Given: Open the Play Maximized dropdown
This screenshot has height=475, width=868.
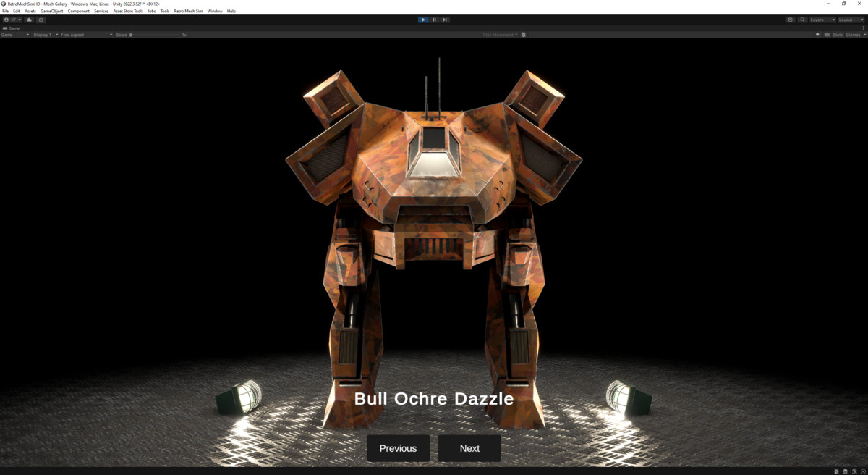Looking at the screenshot, I should click(x=501, y=35).
